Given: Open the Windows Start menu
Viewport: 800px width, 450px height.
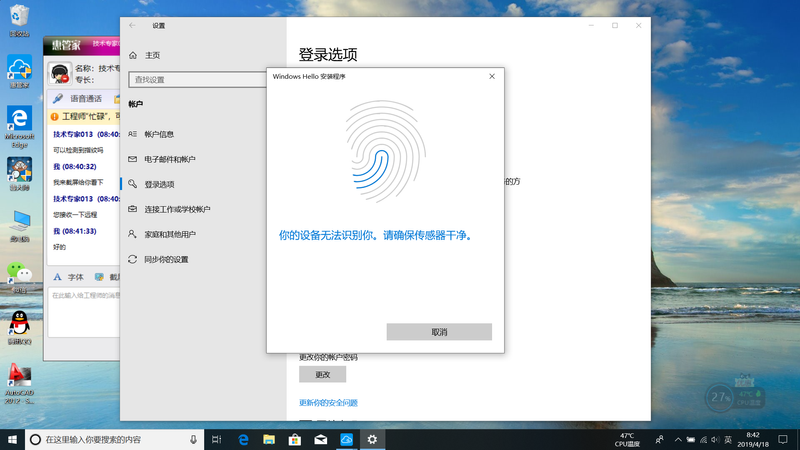Looking at the screenshot, I should [x=11, y=439].
